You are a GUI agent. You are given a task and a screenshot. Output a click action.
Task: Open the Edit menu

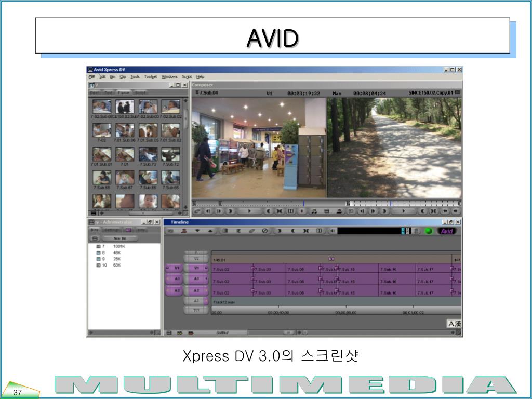click(102, 77)
